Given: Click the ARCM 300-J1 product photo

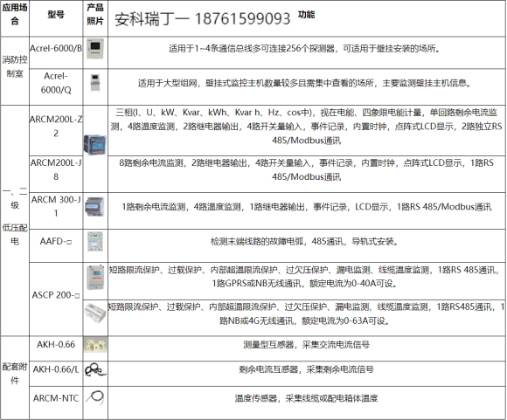Looking at the screenshot, I should [x=94, y=207].
